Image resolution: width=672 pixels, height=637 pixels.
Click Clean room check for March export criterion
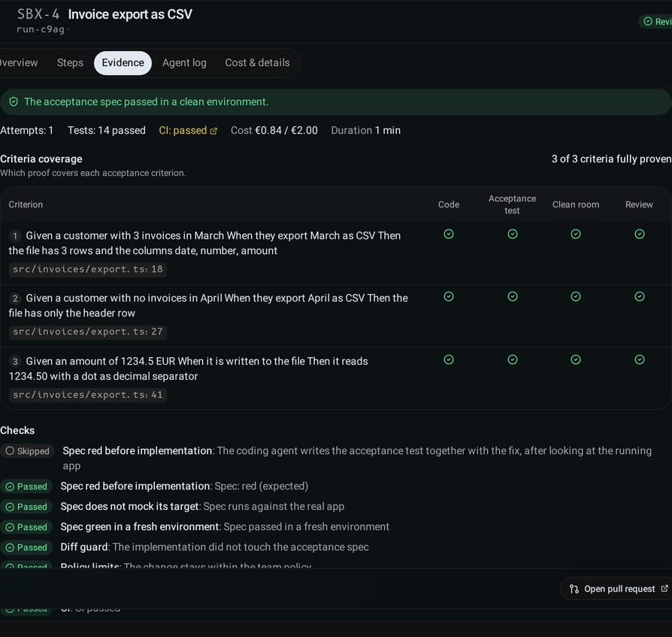tap(576, 234)
